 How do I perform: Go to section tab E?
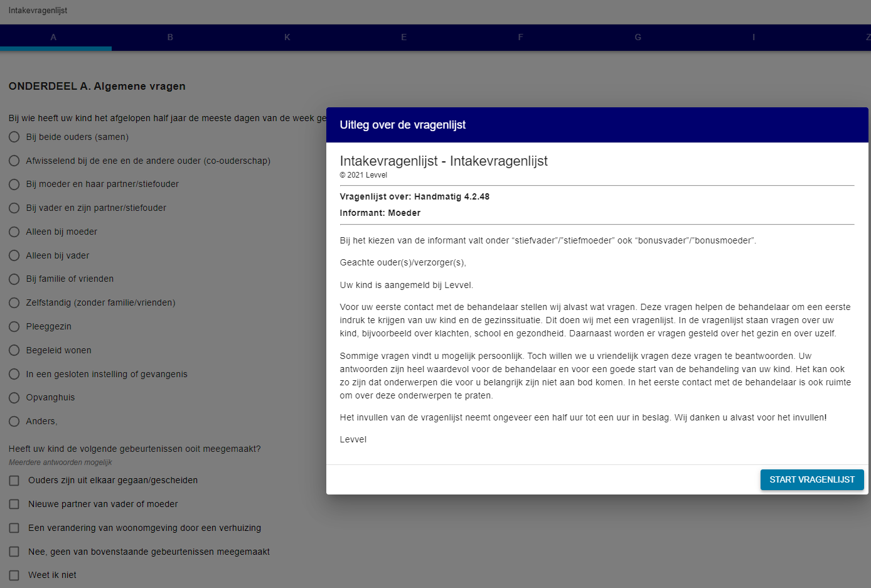pyautogui.click(x=403, y=37)
